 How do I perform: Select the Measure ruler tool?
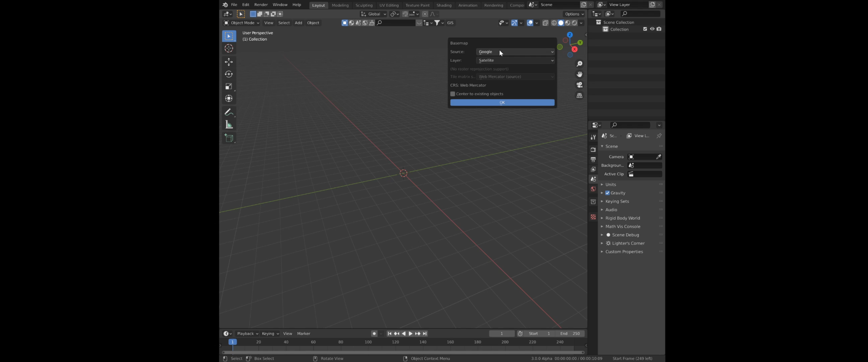[229, 125]
